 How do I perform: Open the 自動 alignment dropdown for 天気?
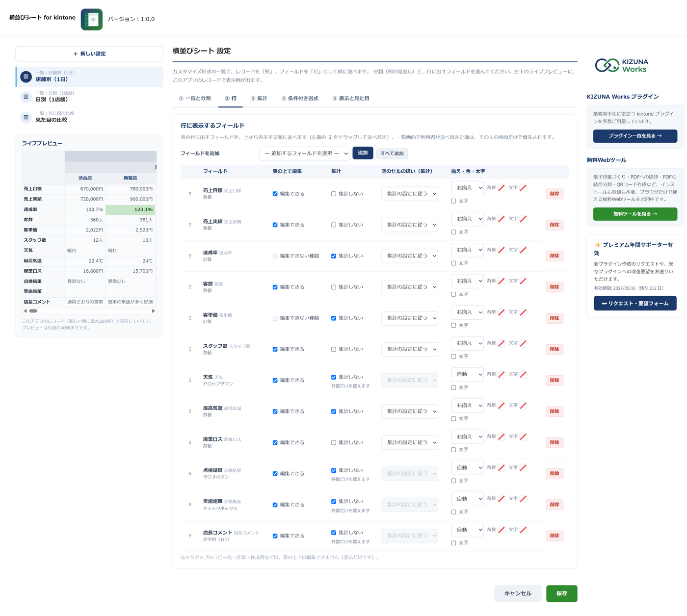(x=467, y=374)
